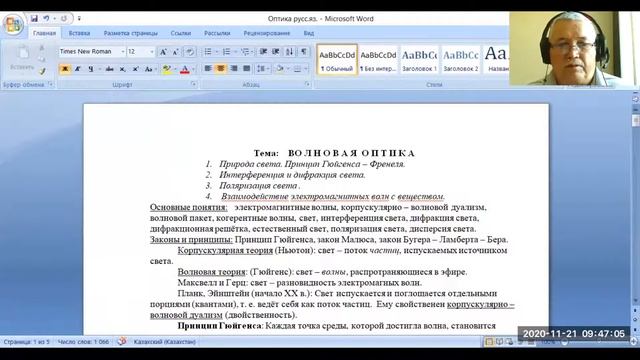Switch to the Рецензирование tab
This screenshot has width=640, height=360.
tap(267, 33)
